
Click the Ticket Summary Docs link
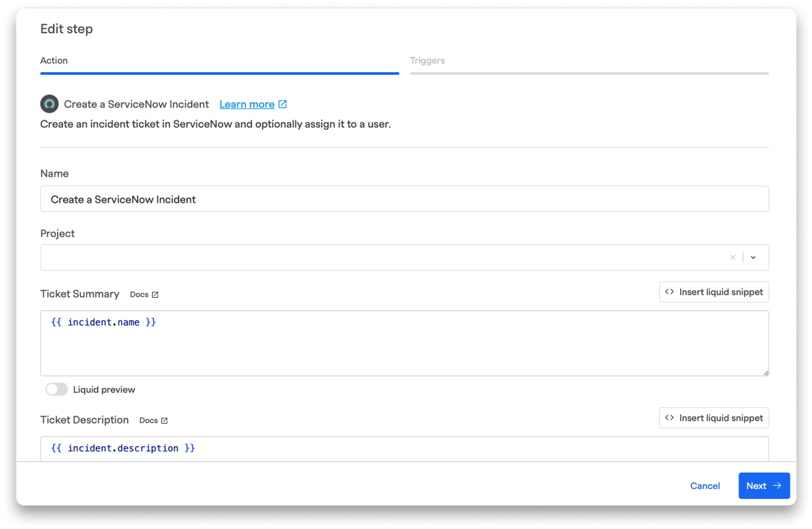(144, 295)
